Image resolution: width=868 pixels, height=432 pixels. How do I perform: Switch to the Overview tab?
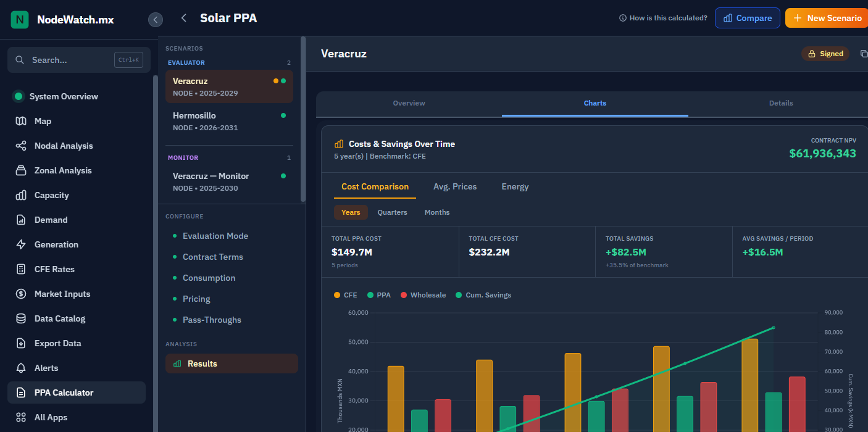click(x=409, y=103)
